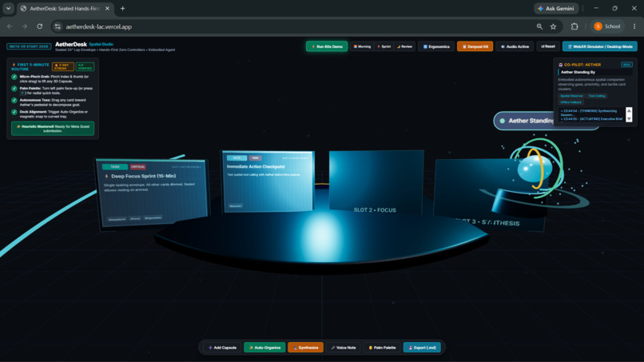
Task: Select the Review preset
Action: (x=404, y=46)
